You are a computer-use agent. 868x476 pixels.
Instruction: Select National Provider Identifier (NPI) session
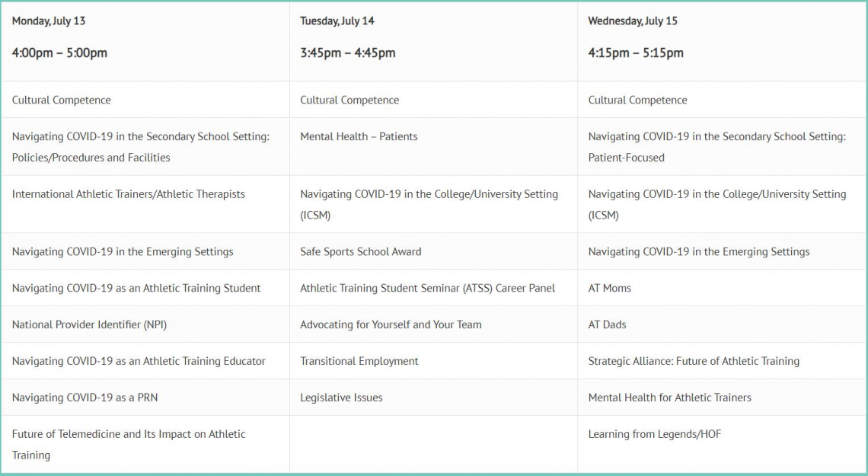pyautogui.click(x=89, y=325)
